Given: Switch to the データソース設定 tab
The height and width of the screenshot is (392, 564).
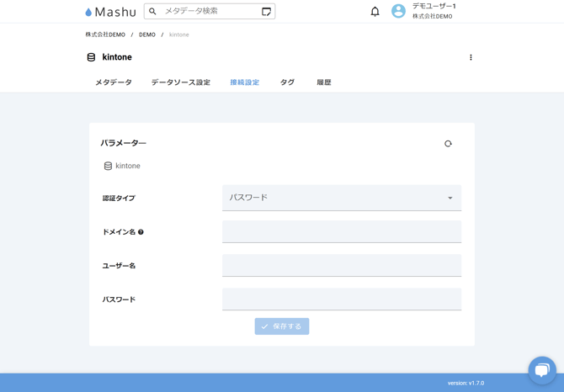Looking at the screenshot, I should [x=181, y=82].
